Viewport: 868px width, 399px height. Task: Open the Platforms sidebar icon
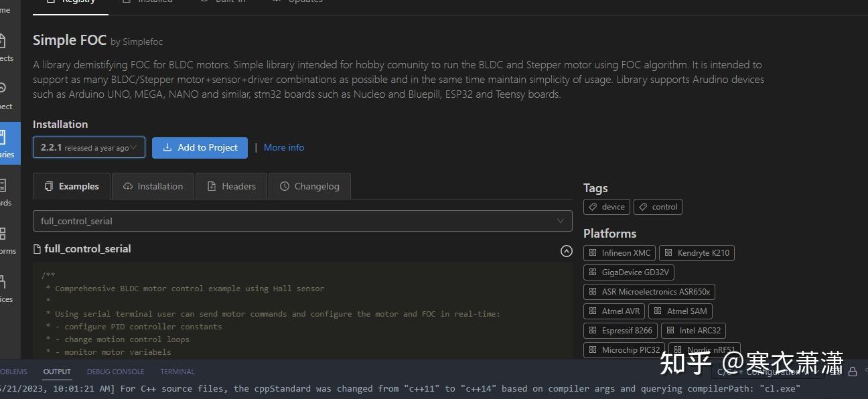3,238
